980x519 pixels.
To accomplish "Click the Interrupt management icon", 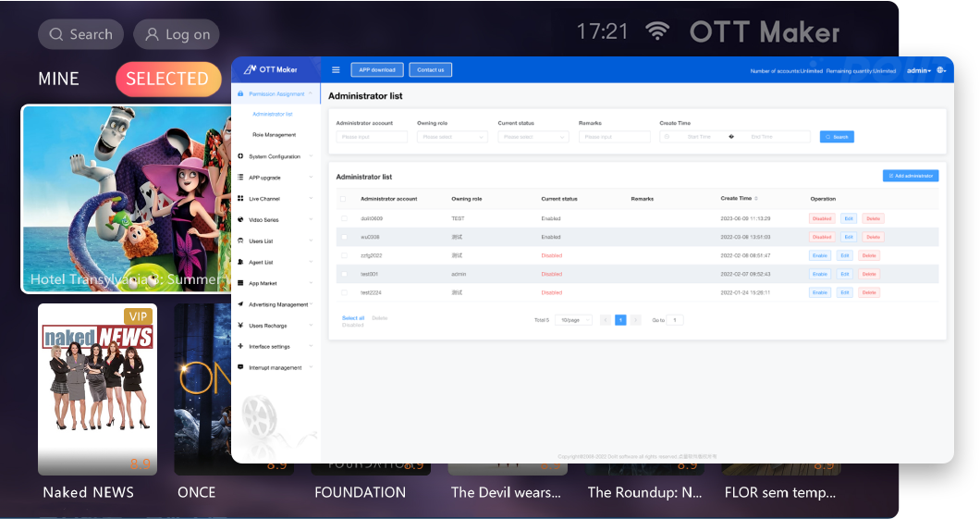I will click(x=240, y=367).
